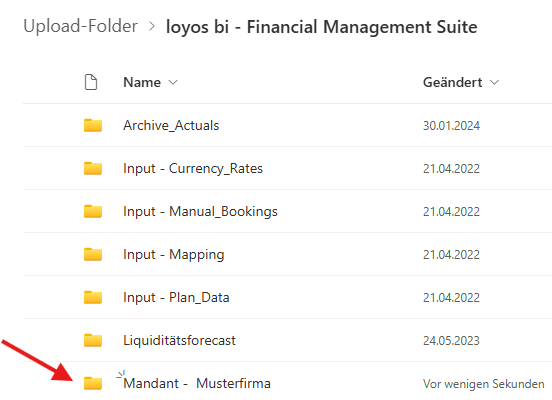Click the breadcrumb chevron after Upload-Folder
Screen dimensions: 552x400
tap(152, 26)
